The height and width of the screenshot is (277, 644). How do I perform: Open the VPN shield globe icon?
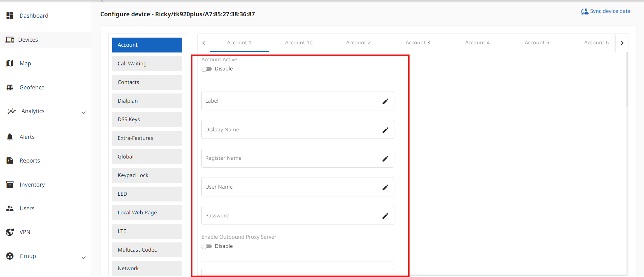[10, 232]
